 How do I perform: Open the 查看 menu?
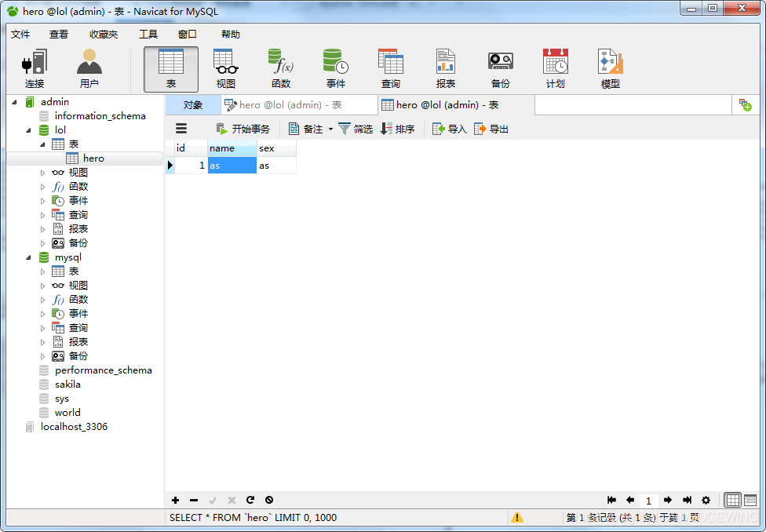click(x=59, y=35)
